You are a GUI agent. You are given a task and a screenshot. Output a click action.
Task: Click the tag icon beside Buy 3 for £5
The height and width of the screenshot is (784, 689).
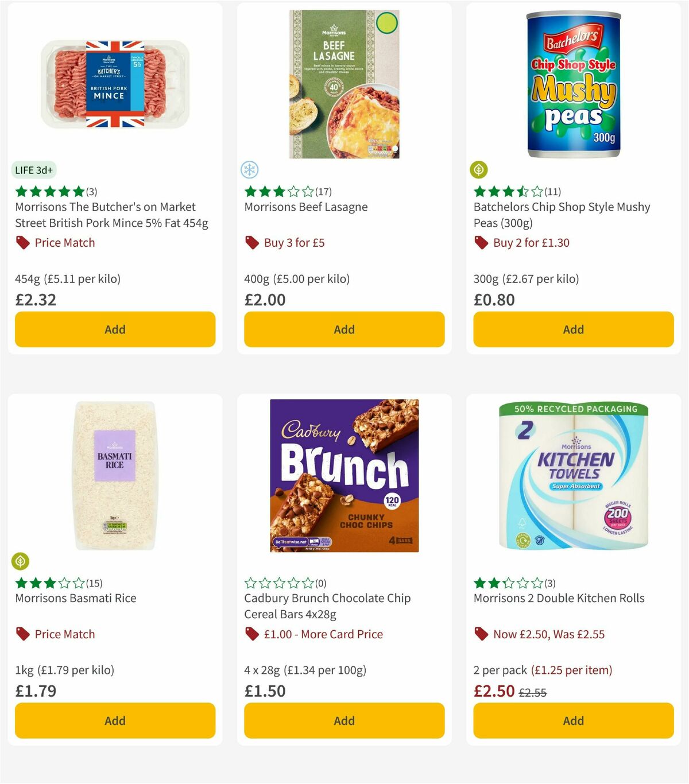tap(251, 243)
